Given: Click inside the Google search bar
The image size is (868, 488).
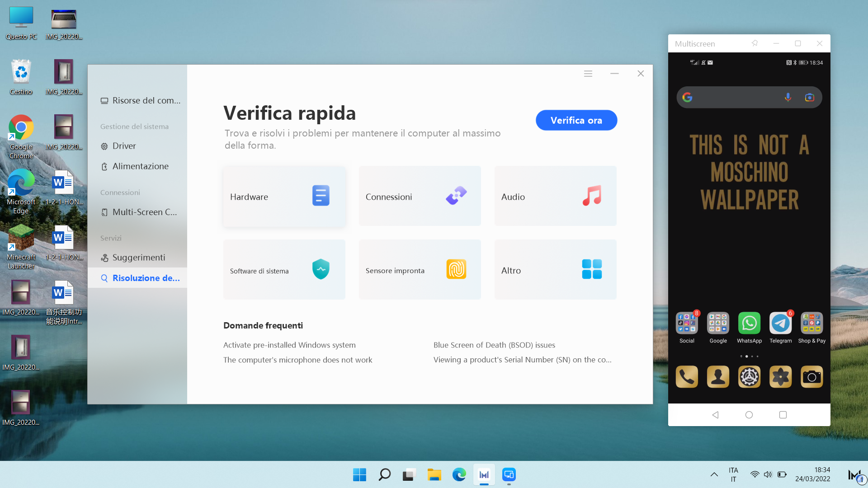Looking at the screenshot, I should click(x=737, y=97).
